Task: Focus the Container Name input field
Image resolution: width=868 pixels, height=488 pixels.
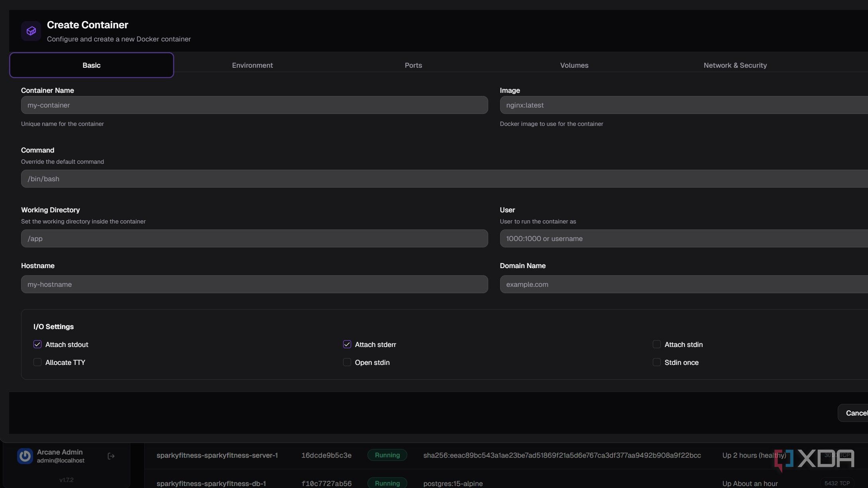Action: 254,105
